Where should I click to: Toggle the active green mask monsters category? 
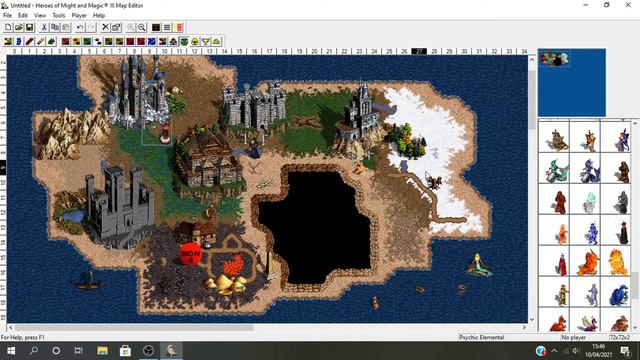coord(184,41)
